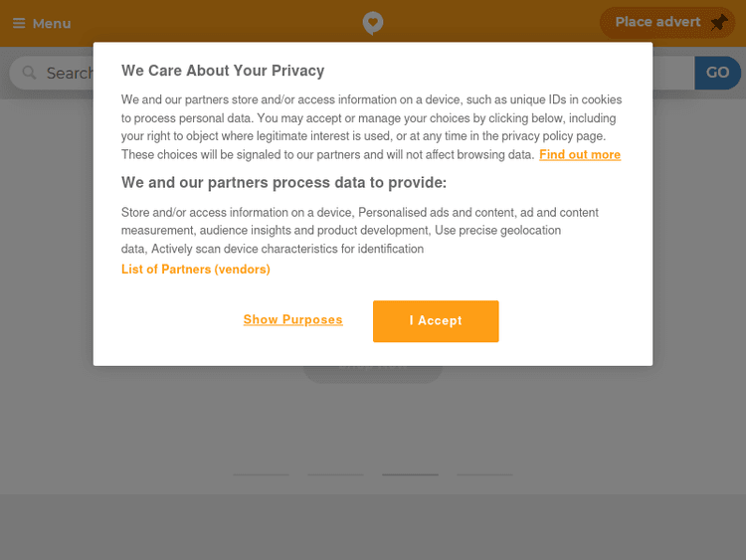Open the Find out more link
The width and height of the screenshot is (746, 560).
pos(580,155)
